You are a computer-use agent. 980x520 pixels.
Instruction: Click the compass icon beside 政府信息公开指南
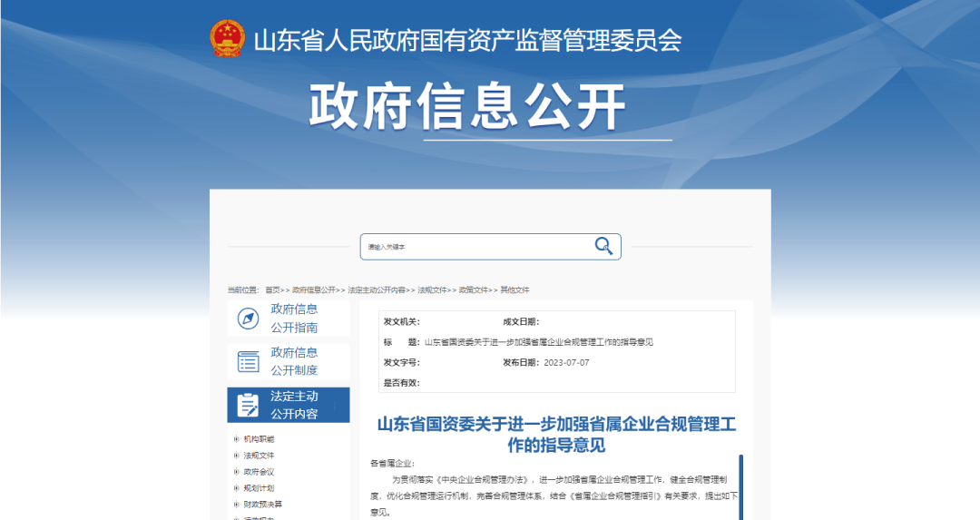pyautogui.click(x=248, y=319)
